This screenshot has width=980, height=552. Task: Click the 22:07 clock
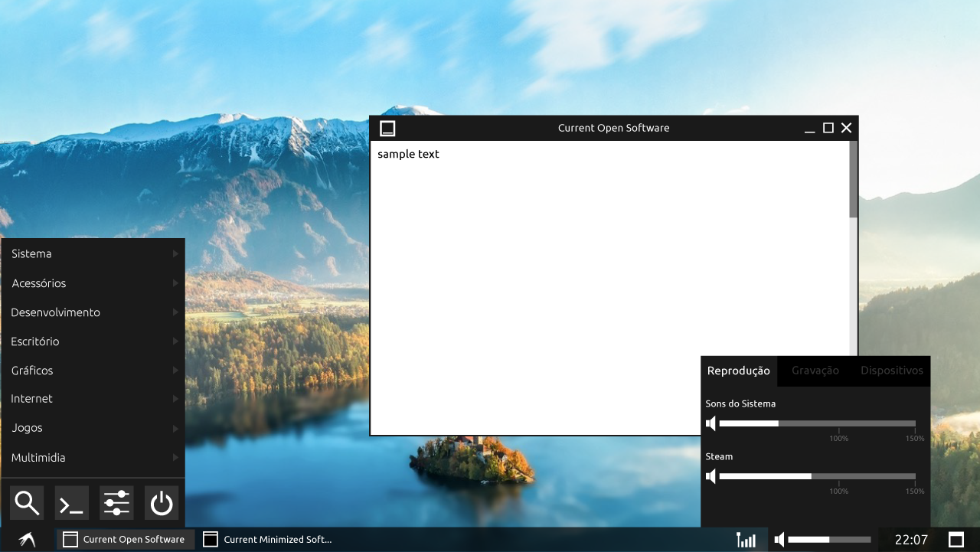911,540
